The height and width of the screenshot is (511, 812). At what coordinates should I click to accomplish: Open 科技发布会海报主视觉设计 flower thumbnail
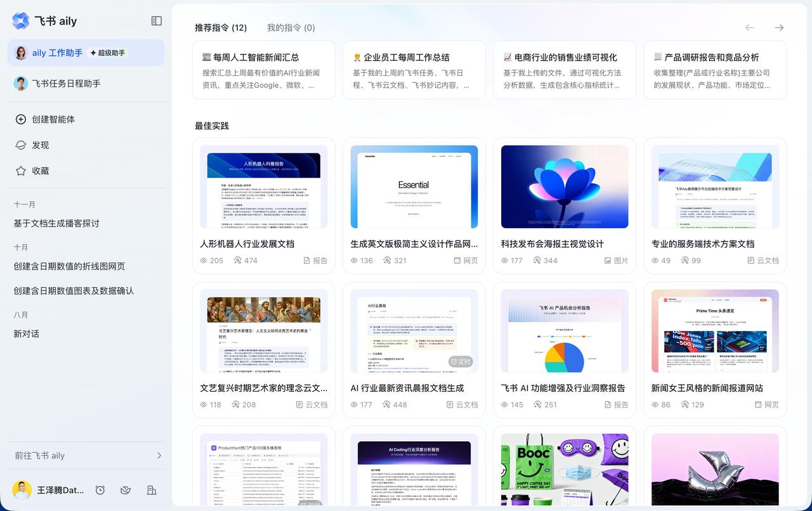tap(565, 187)
